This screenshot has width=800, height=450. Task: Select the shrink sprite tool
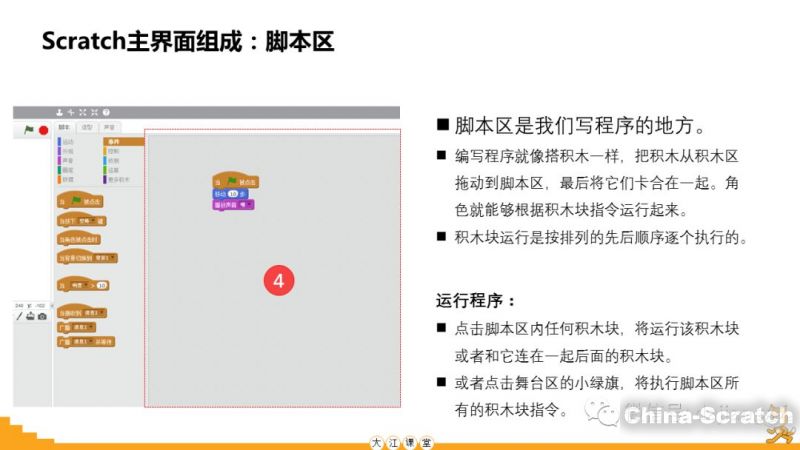pos(94,112)
